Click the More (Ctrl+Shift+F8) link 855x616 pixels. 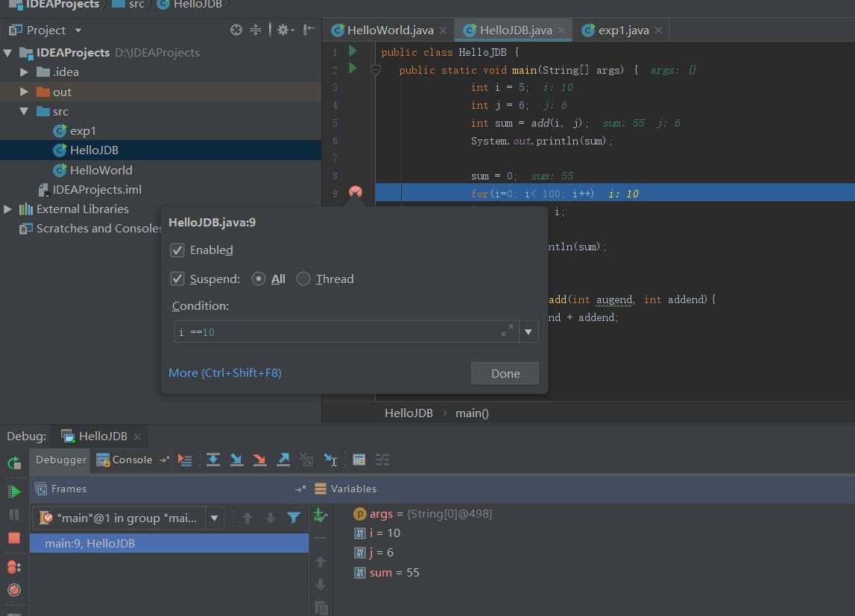[225, 373]
